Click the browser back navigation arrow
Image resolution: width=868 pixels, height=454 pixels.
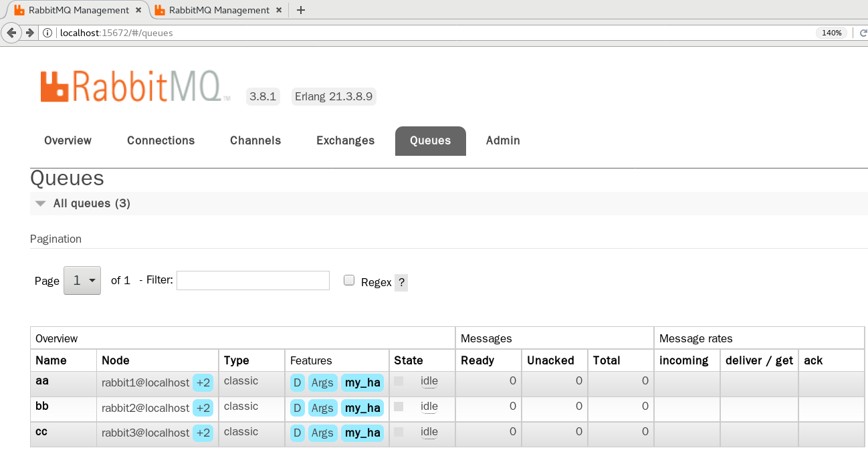[11, 31]
